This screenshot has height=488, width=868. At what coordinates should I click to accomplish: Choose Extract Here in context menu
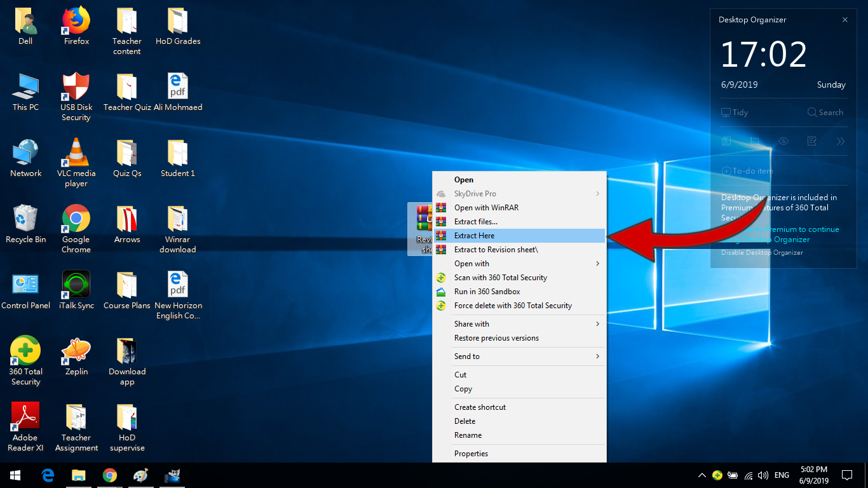519,236
